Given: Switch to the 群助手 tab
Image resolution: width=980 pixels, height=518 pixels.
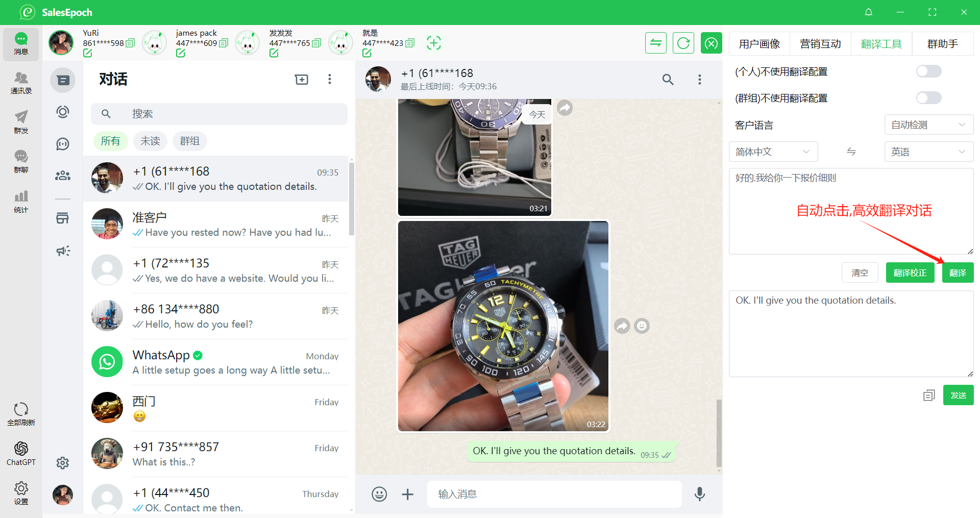Looking at the screenshot, I should click(x=943, y=44).
